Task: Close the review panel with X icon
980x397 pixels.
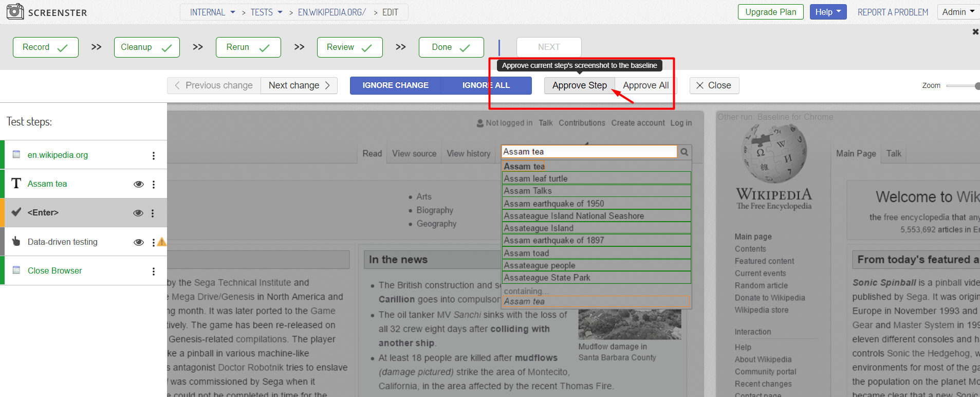Action: tap(700, 85)
